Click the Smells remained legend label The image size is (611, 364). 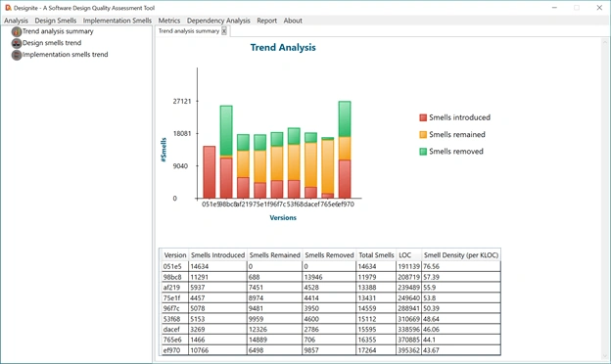pyautogui.click(x=457, y=135)
